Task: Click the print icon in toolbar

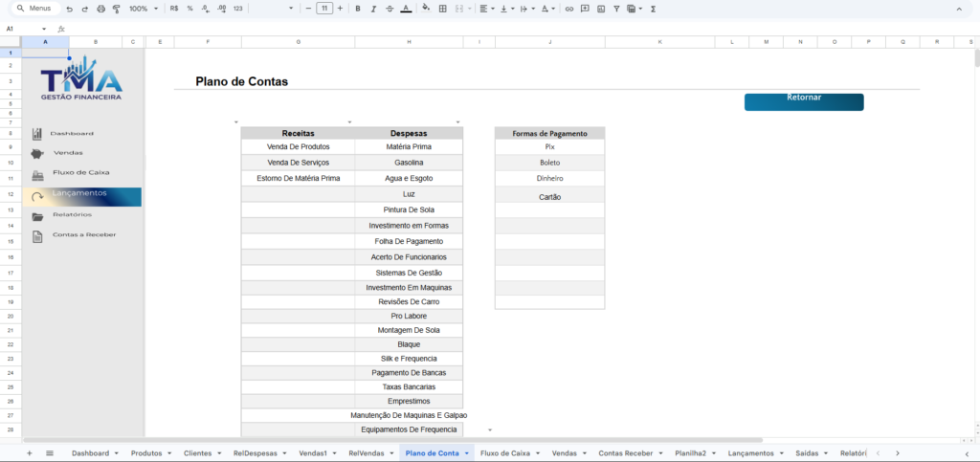Action: coord(100,9)
